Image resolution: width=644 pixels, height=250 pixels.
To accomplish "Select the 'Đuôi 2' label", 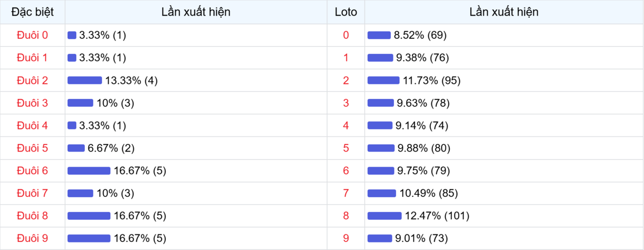I will 32,81.
